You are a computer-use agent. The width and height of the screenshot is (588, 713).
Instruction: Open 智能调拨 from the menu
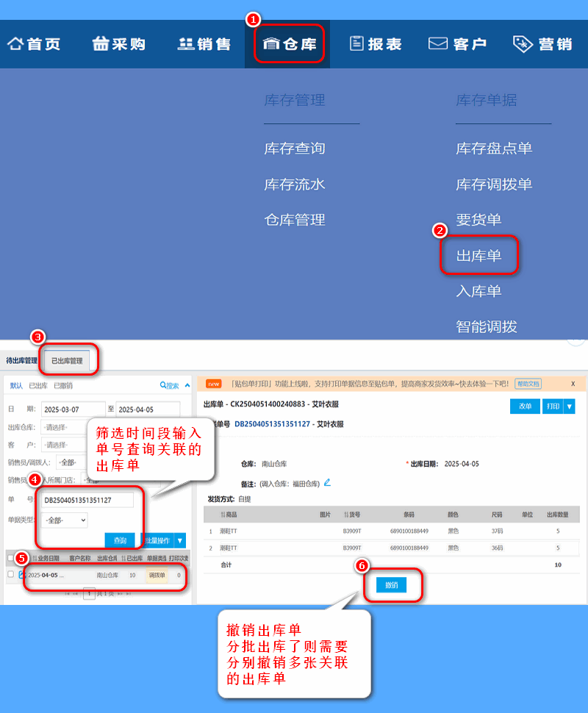tap(487, 326)
